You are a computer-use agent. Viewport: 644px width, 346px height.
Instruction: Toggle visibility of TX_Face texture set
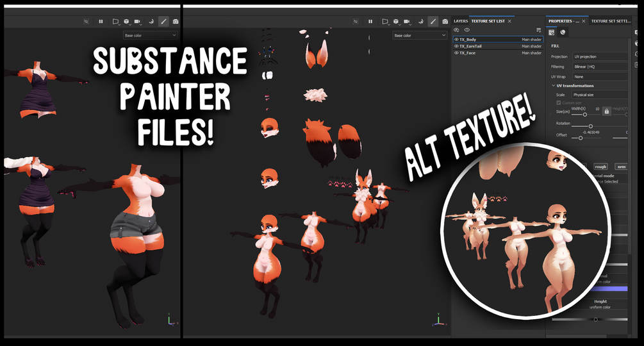[x=456, y=53]
